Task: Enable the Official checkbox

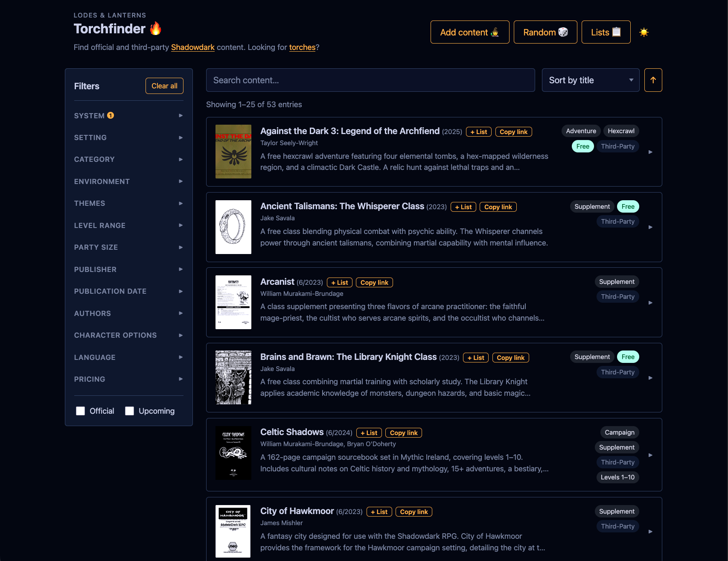Action: coord(80,411)
